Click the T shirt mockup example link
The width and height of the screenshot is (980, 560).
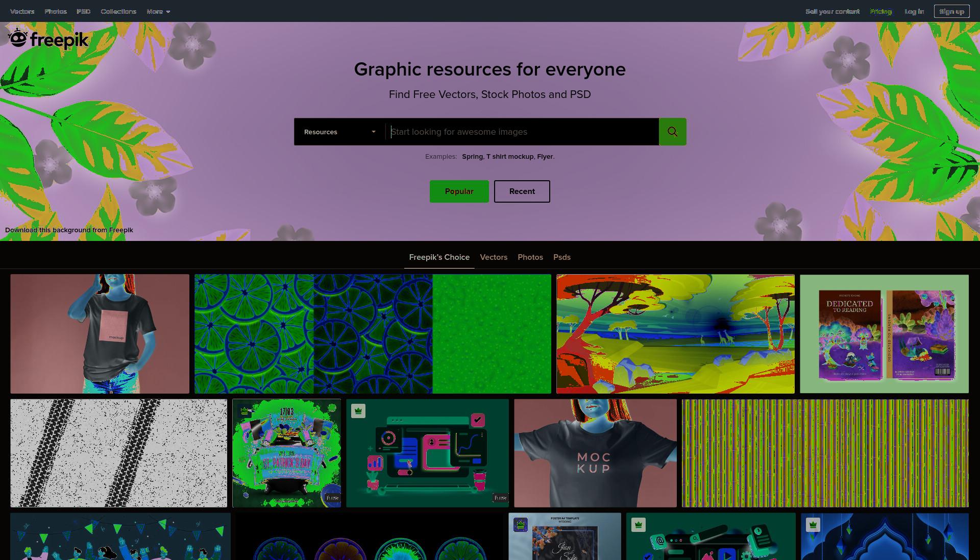pos(510,157)
